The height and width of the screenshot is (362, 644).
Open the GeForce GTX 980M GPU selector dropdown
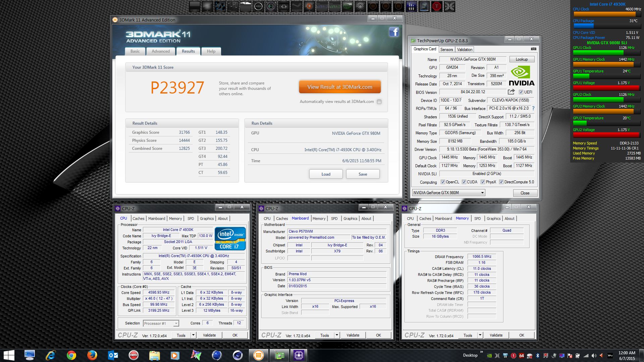448,193
